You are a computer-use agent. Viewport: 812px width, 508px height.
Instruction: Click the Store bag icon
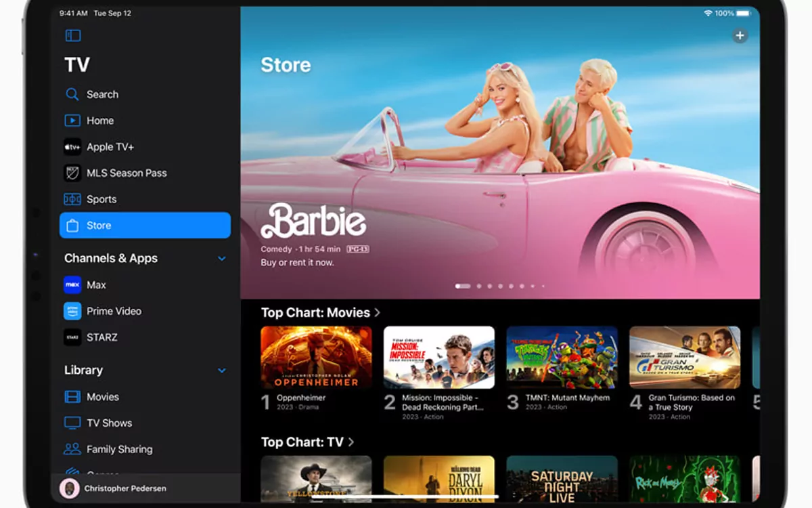pyautogui.click(x=72, y=226)
